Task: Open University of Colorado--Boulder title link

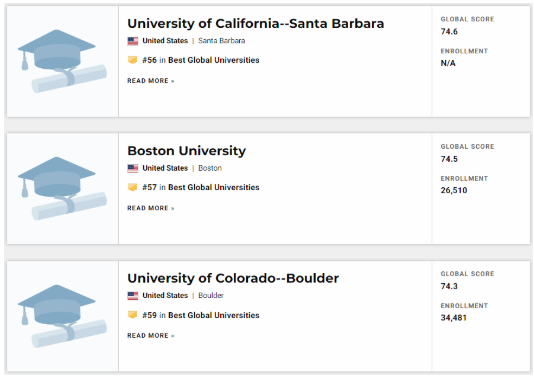Action: 233,278
